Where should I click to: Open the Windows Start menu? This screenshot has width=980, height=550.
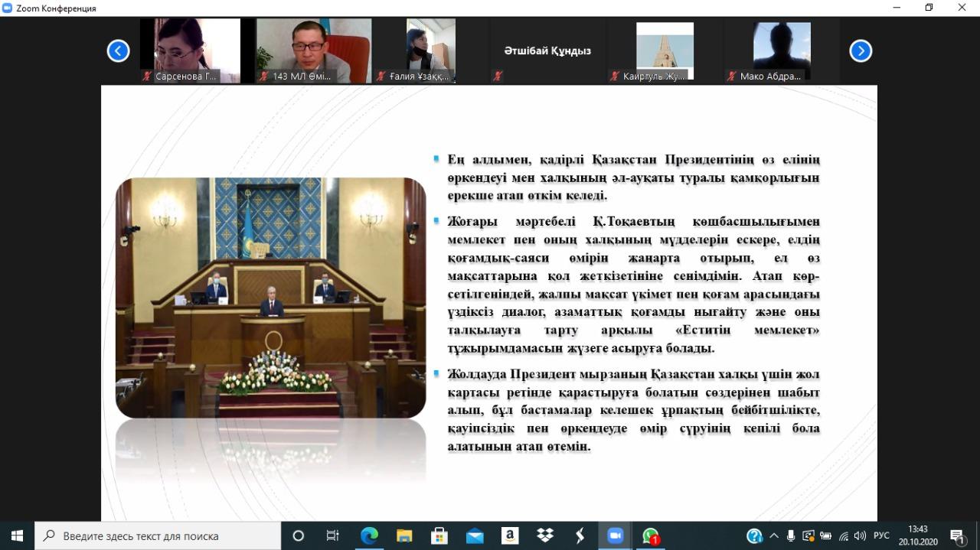[17, 535]
